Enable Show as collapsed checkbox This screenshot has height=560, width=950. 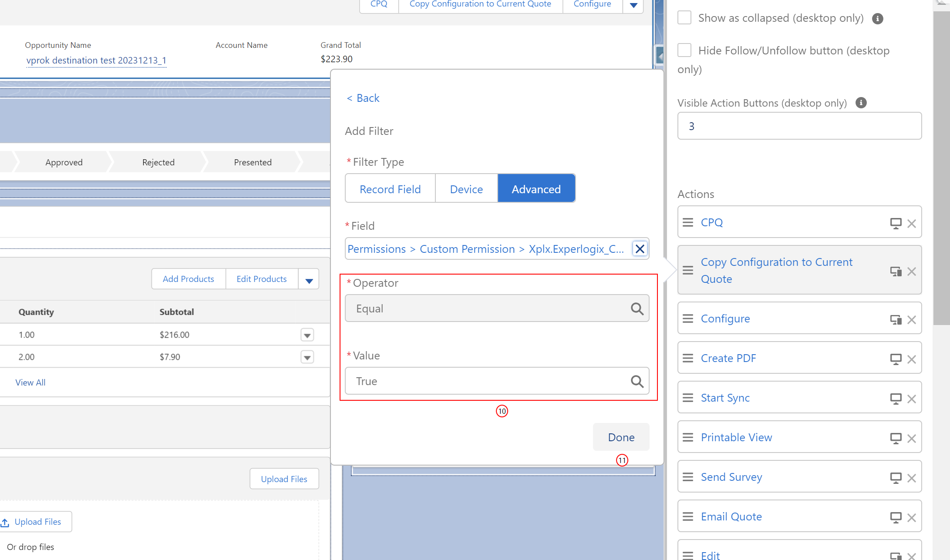coord(684,18)
